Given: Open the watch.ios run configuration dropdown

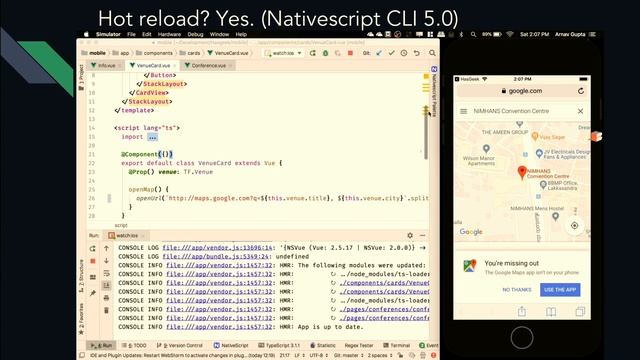Looking at the screenshot, I should coord(283,53).
